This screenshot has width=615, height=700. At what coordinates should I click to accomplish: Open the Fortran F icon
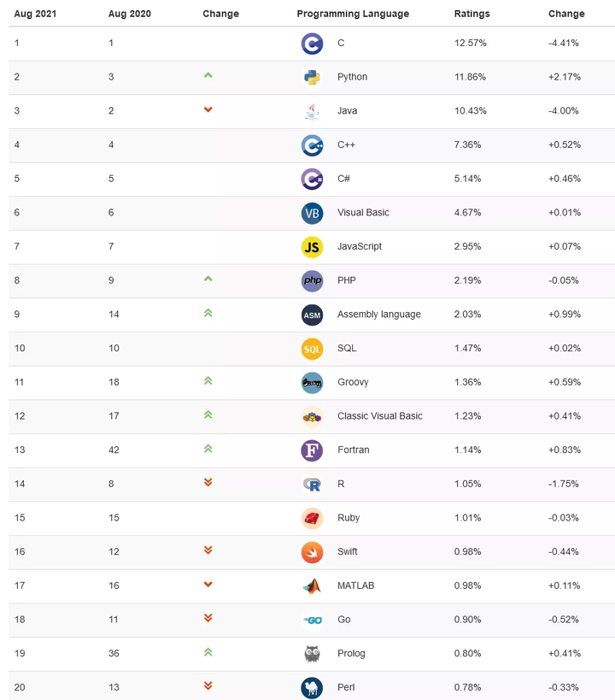(x=312, y=450)
